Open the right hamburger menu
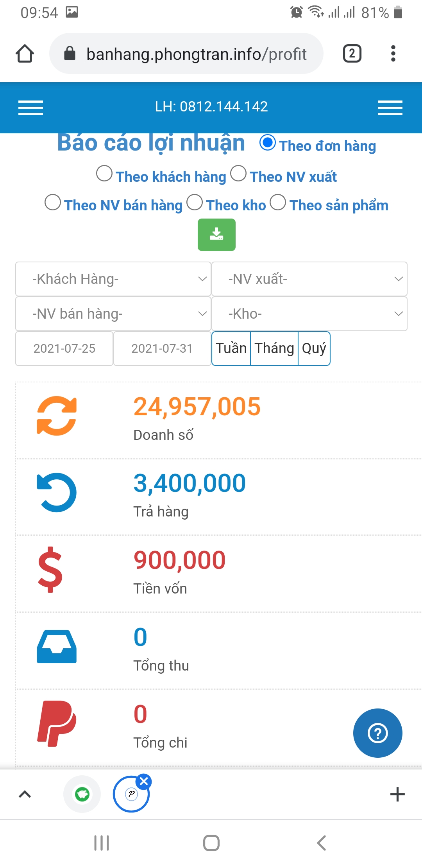This screenshot has width=422, height=868. (390, 108)
